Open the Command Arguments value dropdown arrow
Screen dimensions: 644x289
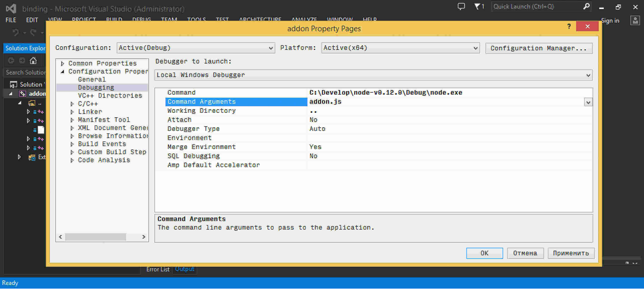pyautogui.click(x=588, y=102)
